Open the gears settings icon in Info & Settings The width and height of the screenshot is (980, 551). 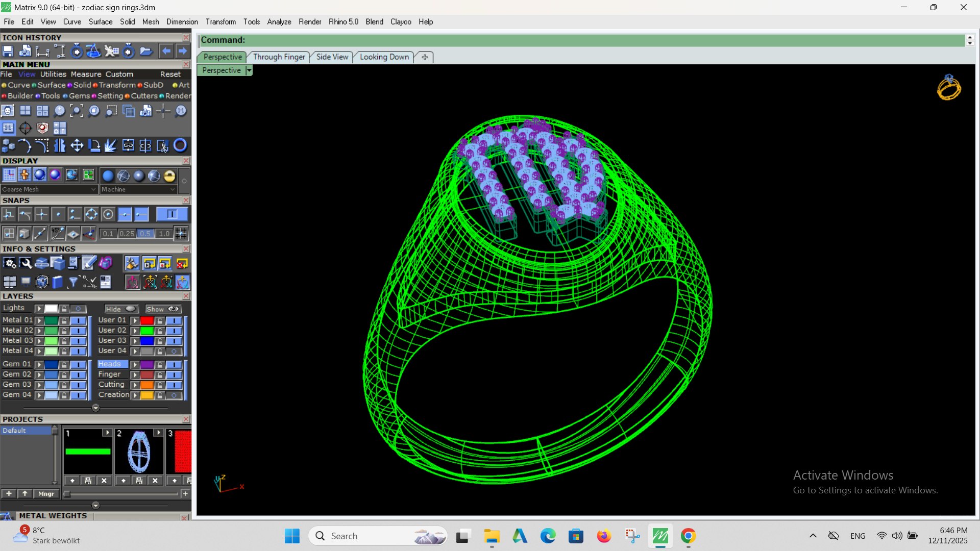[x=10, y=263]
